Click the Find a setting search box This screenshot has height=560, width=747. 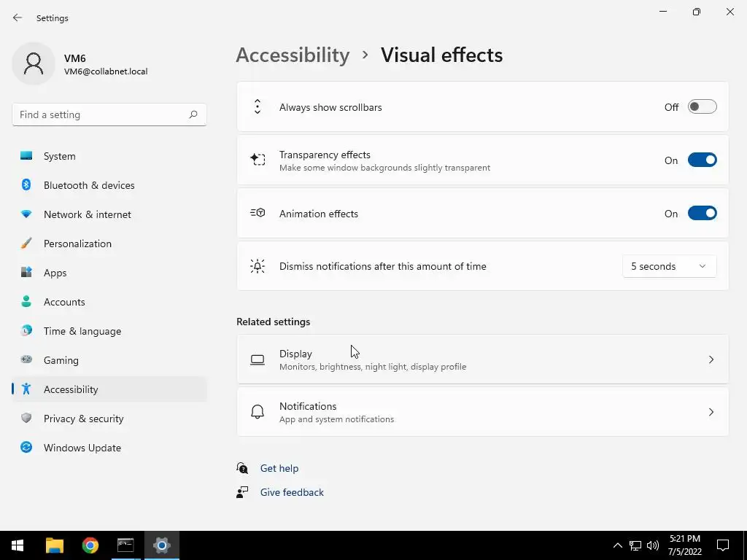coord(101,114)
